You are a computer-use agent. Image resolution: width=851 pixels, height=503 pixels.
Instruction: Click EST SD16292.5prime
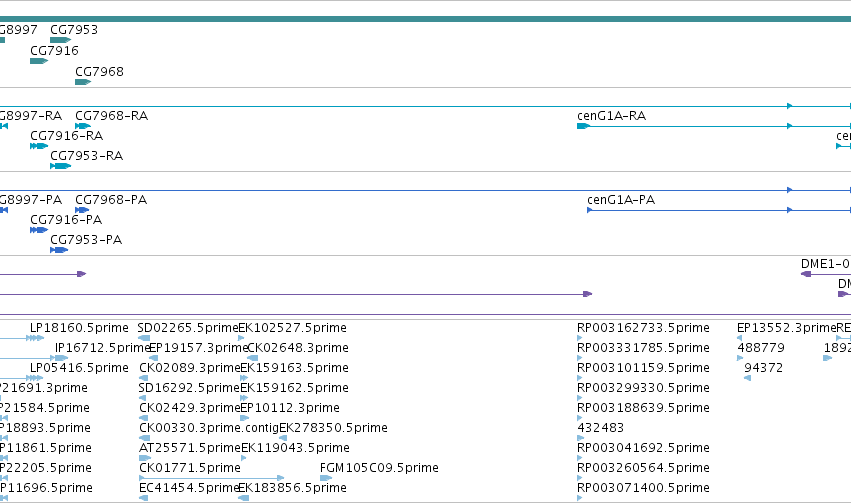point(189,388)
